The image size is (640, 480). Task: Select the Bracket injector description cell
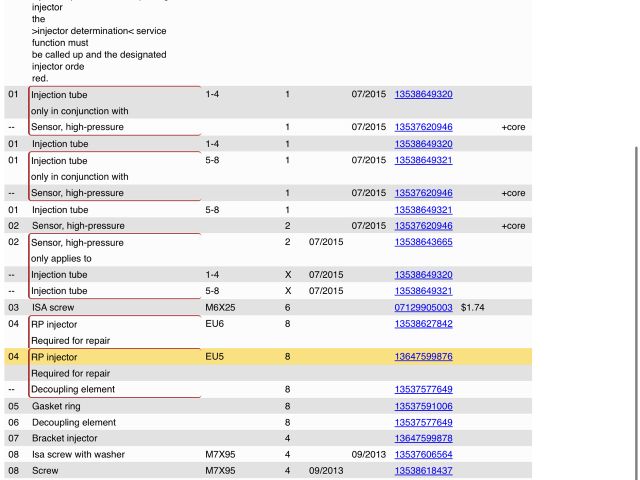pyautogui.click(x=65, y=438)
